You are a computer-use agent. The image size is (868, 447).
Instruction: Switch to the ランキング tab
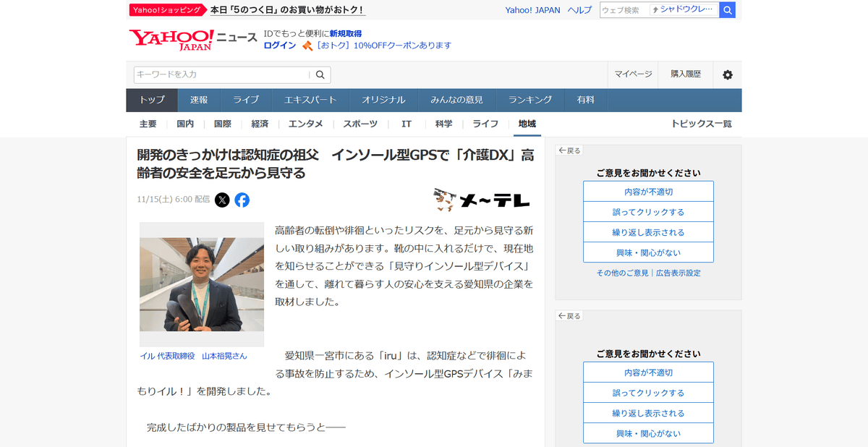[529, 100]
